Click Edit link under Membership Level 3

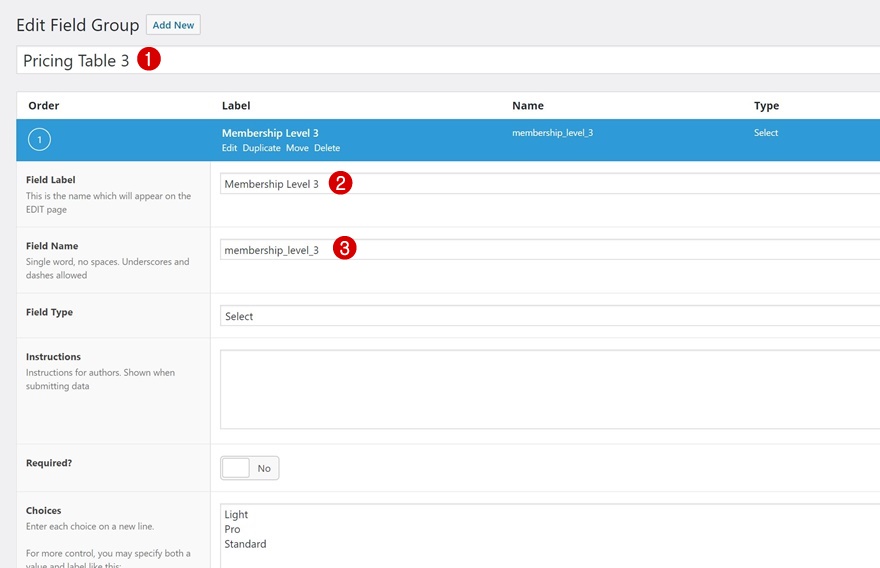tap(230, 148)
